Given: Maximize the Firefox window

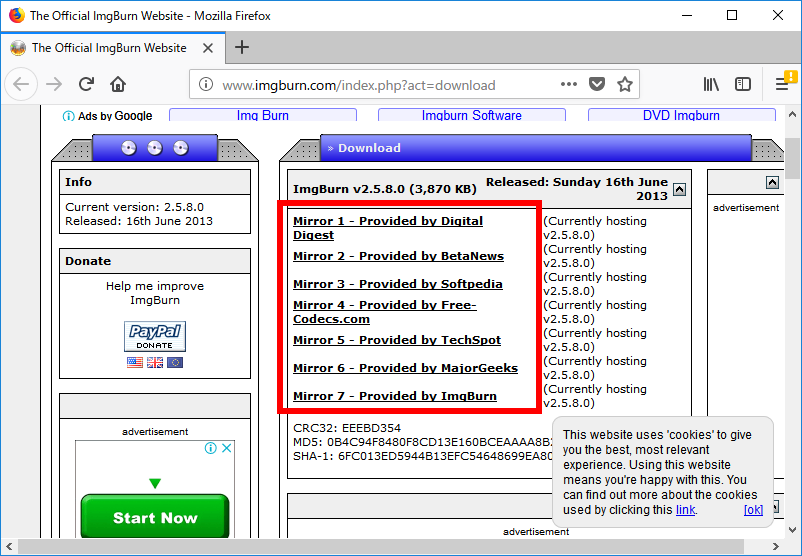Looking at the screenshot, I should tap(732, 15).
